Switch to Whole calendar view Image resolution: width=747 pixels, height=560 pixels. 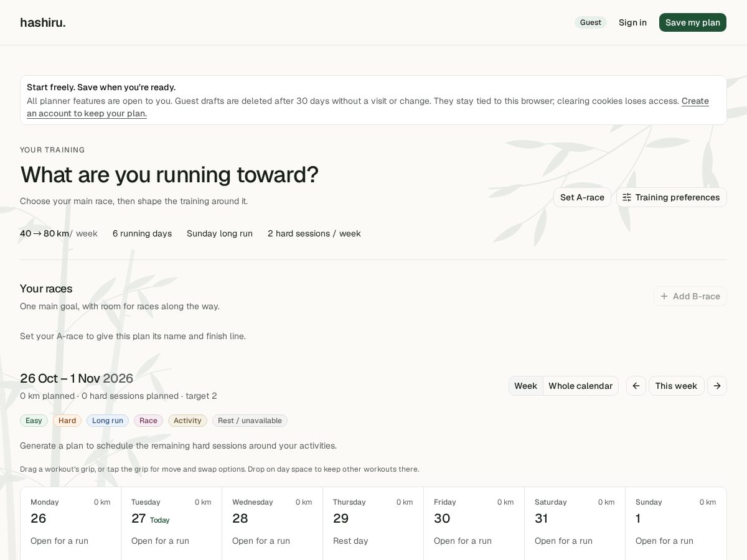[x=580, y=386]
